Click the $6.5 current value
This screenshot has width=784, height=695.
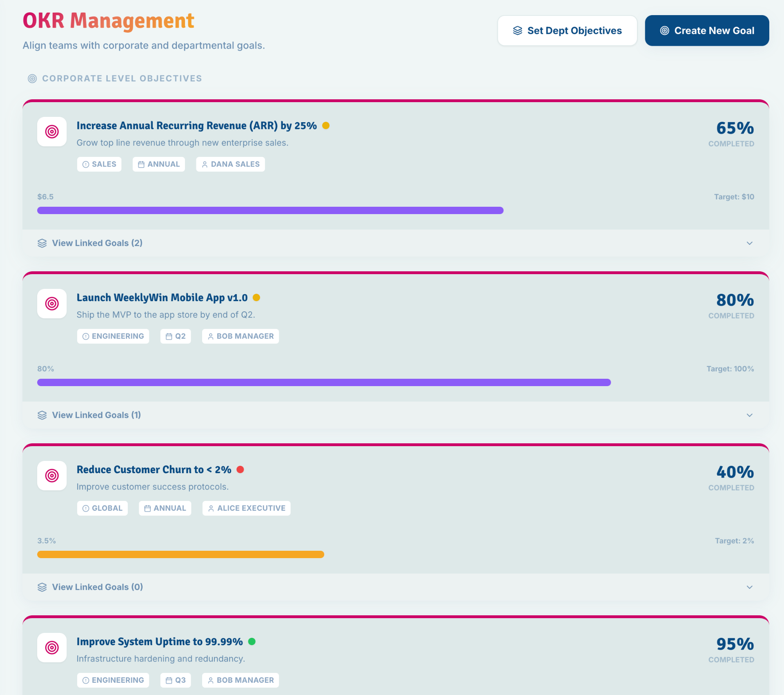(45, 197)
